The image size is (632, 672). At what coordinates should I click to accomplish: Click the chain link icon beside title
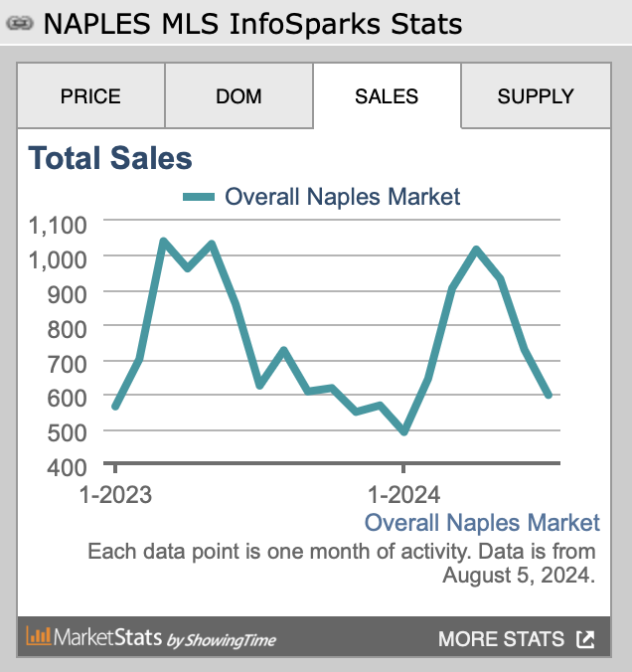[20, 24]
